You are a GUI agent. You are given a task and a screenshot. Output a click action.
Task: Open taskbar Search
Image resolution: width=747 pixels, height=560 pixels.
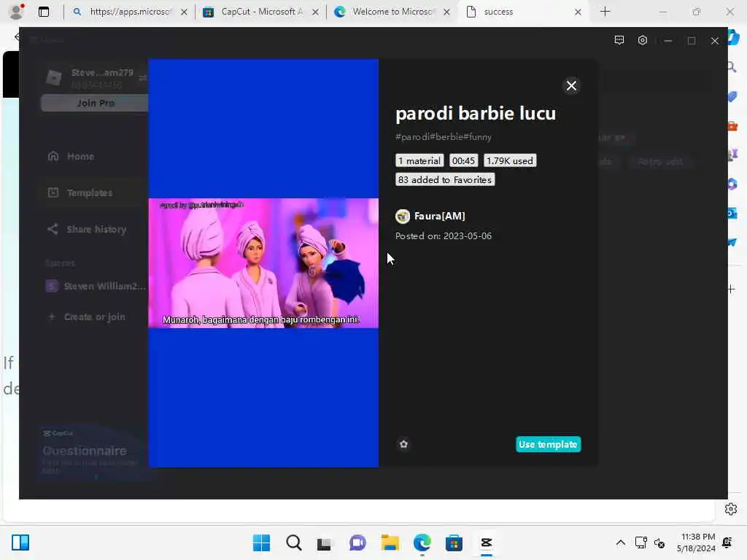[293, 542]
